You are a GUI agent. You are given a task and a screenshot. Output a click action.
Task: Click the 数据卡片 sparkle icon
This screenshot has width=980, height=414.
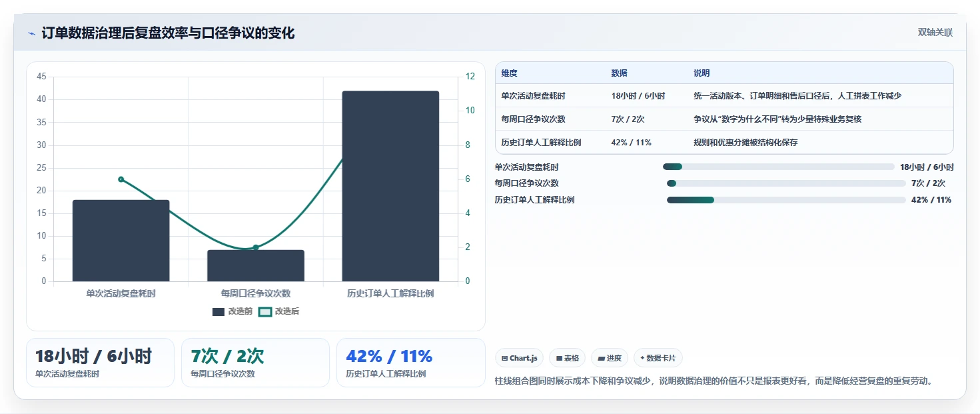(642, 358)
